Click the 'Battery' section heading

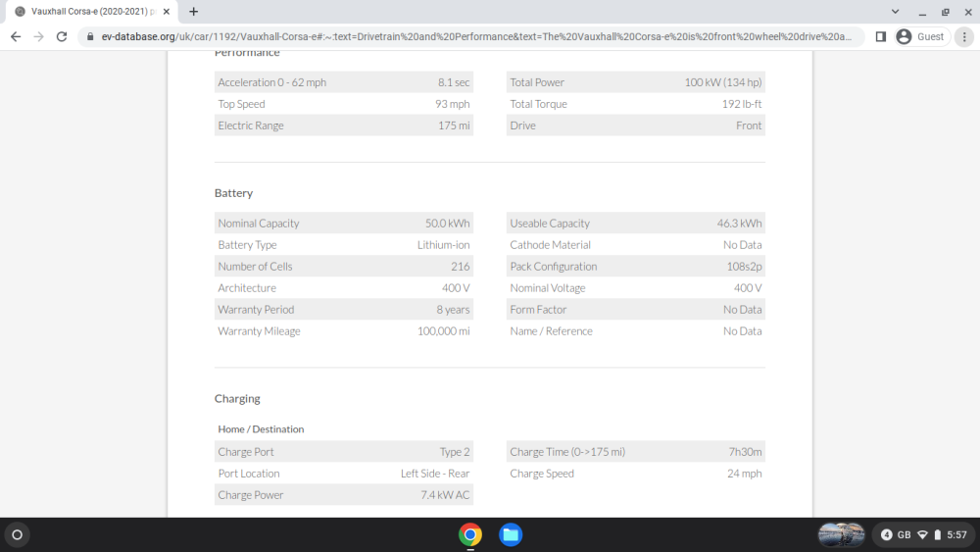click(x=234, y=193)
